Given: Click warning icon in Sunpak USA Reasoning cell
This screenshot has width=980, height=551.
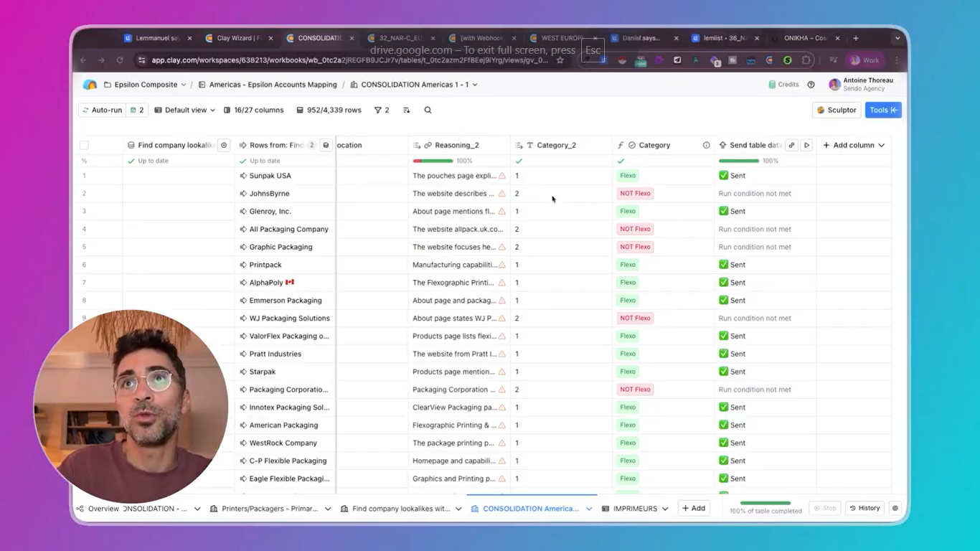Looking at the screenshot, I should (502, 176).
